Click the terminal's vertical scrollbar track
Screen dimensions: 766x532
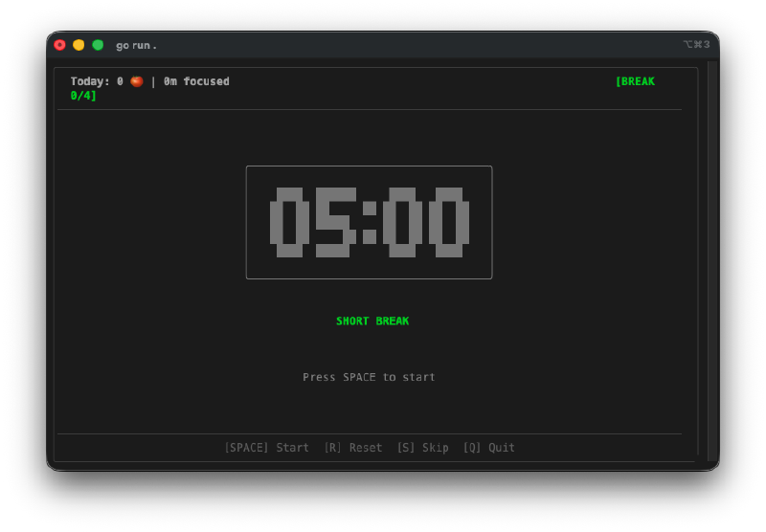coord(711,258)
